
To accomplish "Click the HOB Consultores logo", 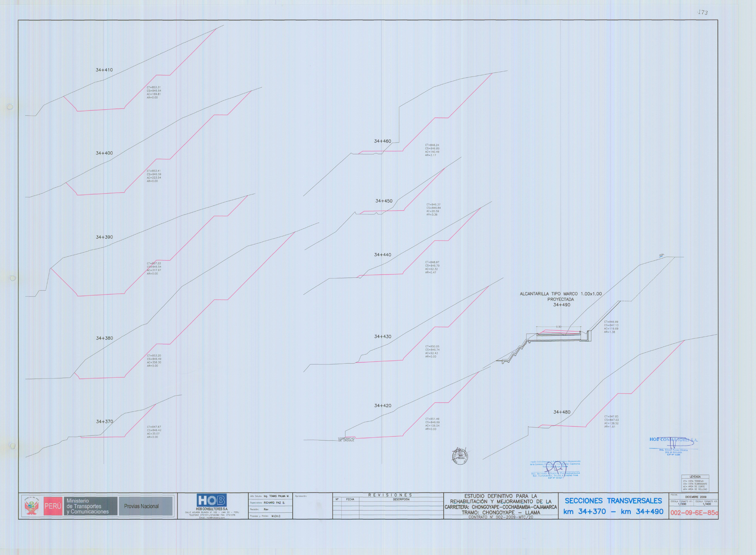I will point(212,500).
